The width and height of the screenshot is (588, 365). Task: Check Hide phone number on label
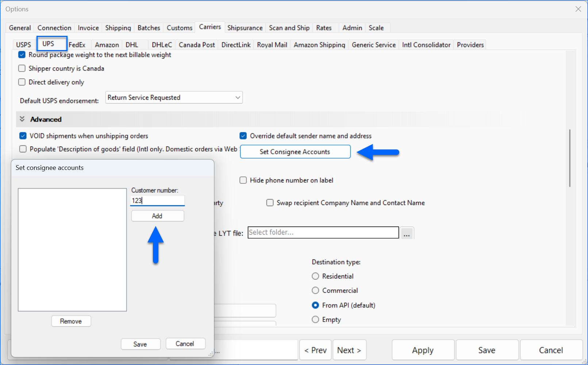pyautogui.click(x=243, y=180)
